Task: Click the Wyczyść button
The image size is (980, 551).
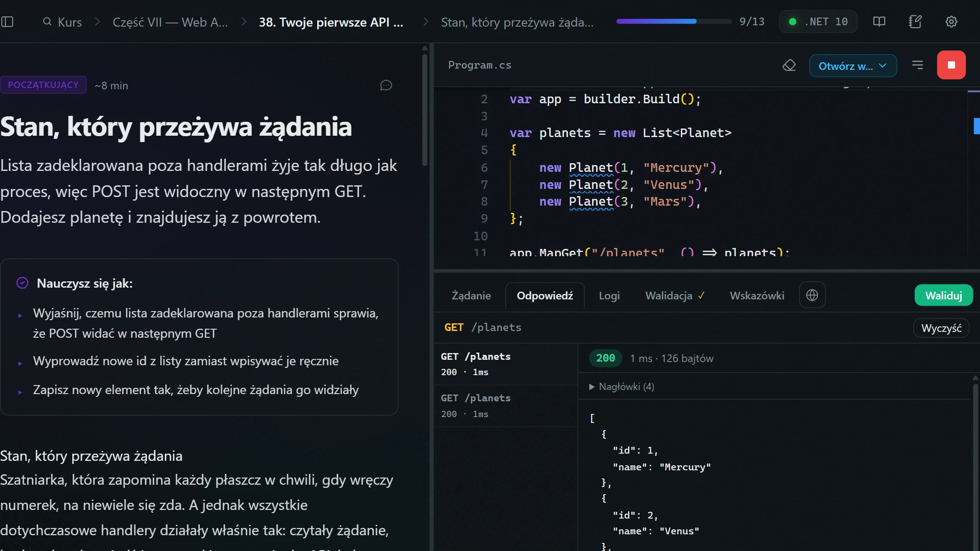Action: [x=941, y=328]
